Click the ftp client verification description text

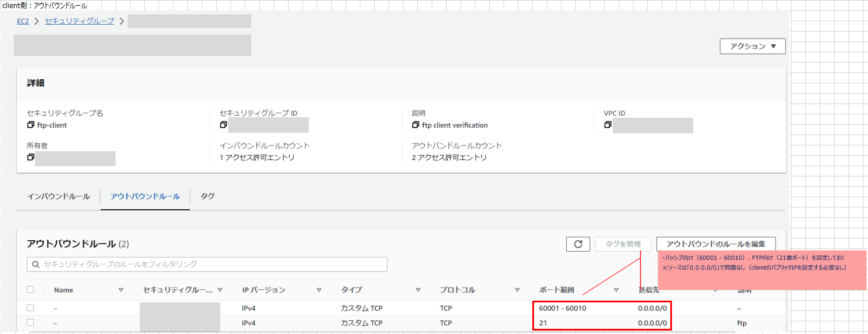[x=455, y=125]
